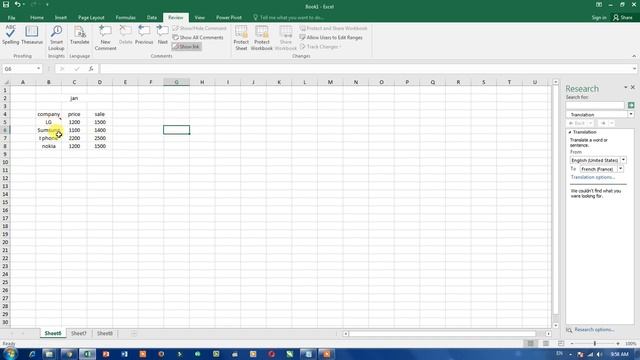Click the Undo icon in the title bar
The image size is (640, 360).
(17, 4)
